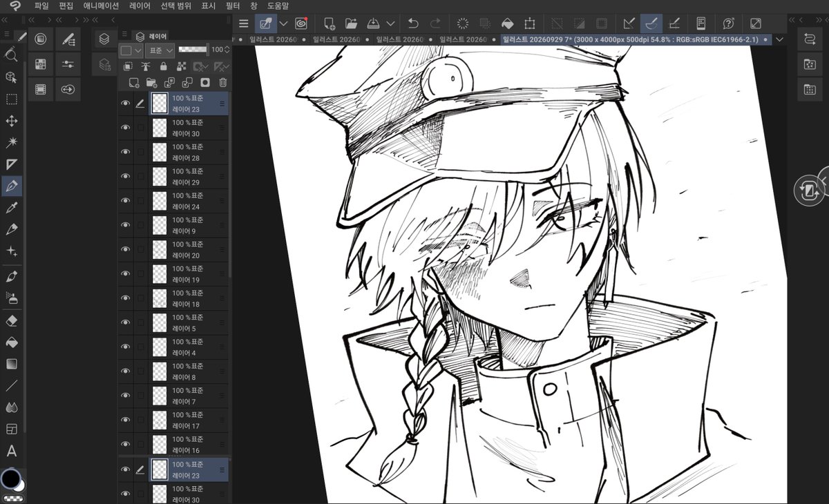Image resolution: width=829 pixels, height=504 pixels.
Task: Open the 애니메이션 menu
Action: 102,6
